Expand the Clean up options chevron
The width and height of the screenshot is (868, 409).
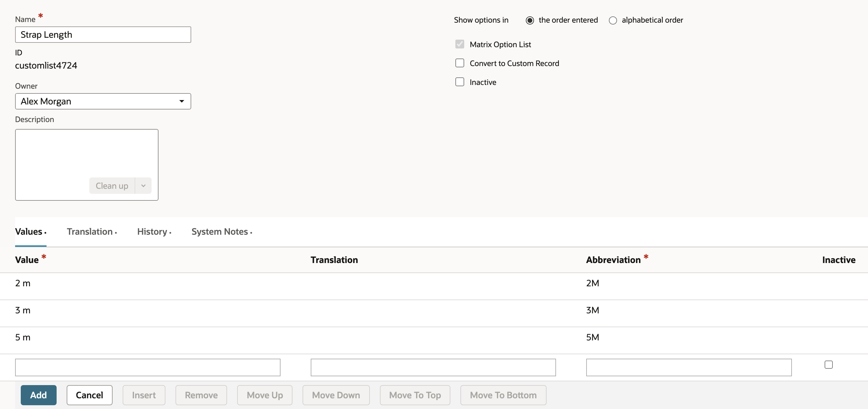point(143,186)
